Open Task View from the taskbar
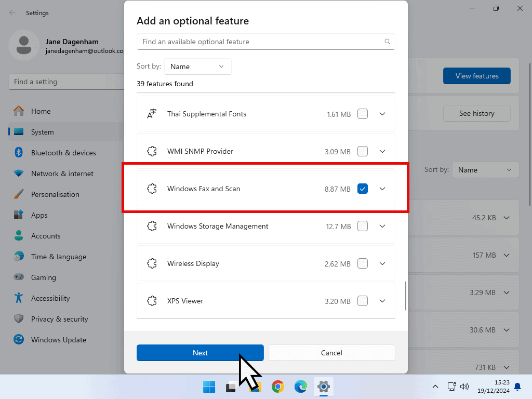 (231, 387)
